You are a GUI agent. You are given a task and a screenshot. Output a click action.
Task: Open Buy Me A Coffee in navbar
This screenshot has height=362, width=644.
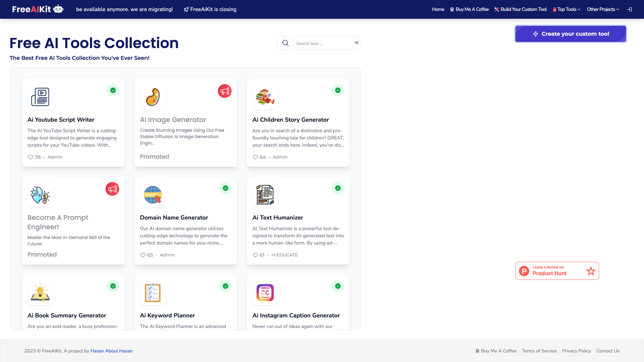pos(469,9)
